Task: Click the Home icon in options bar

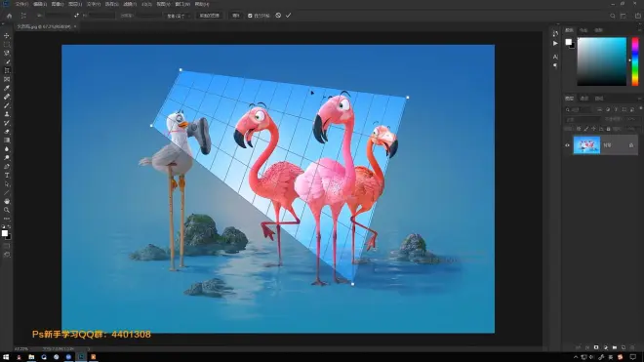Action: pos(10,16)
